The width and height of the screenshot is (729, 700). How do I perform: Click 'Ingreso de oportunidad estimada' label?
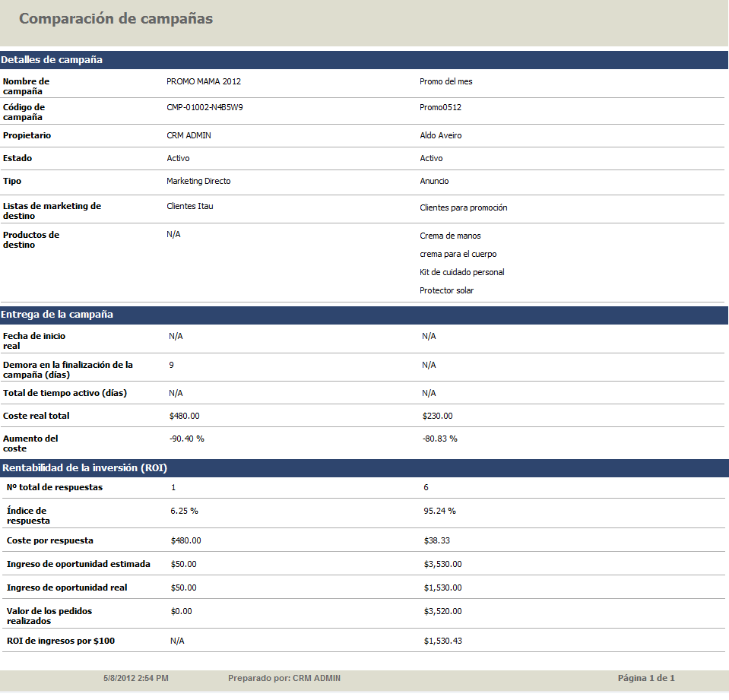(x=78, y=564)
